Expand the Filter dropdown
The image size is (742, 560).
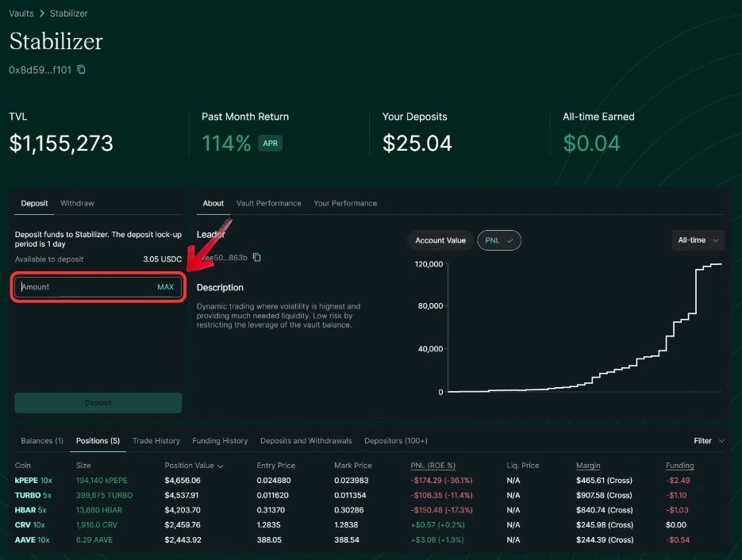(709, 441)
